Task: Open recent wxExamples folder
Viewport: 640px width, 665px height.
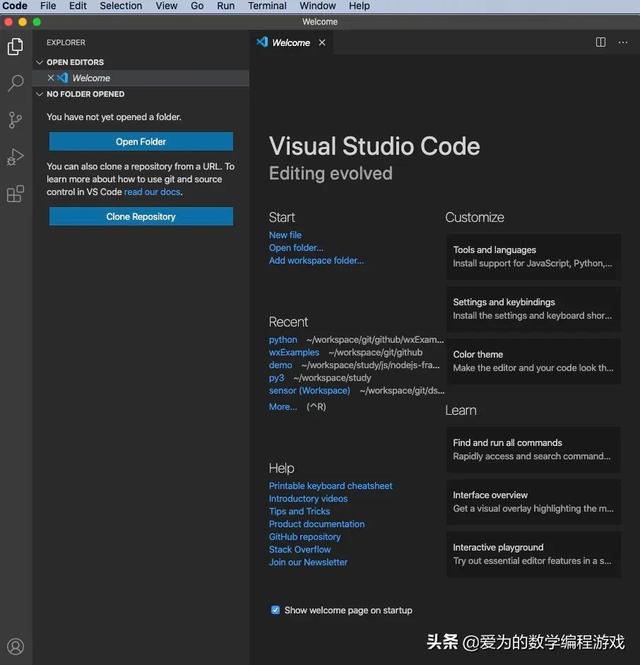Action: [x=294, y=352]
